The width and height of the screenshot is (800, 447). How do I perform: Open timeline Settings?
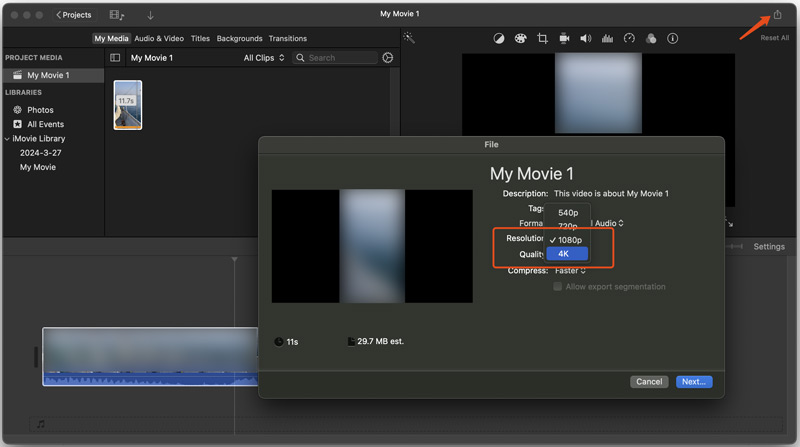[769, 246]
